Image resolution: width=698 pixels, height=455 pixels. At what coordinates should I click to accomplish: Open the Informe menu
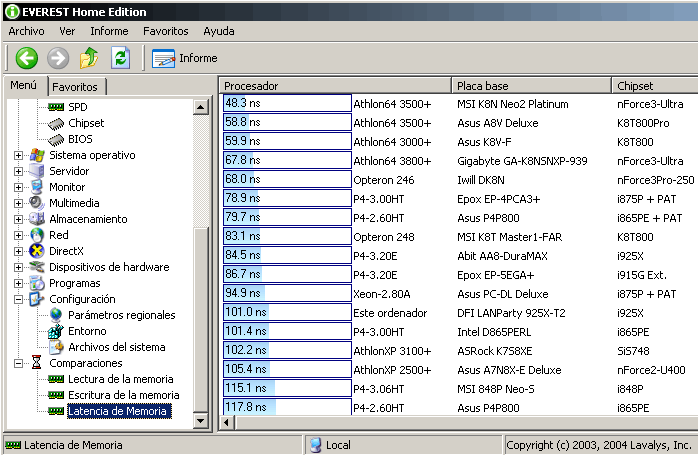[x=109, y=31]
